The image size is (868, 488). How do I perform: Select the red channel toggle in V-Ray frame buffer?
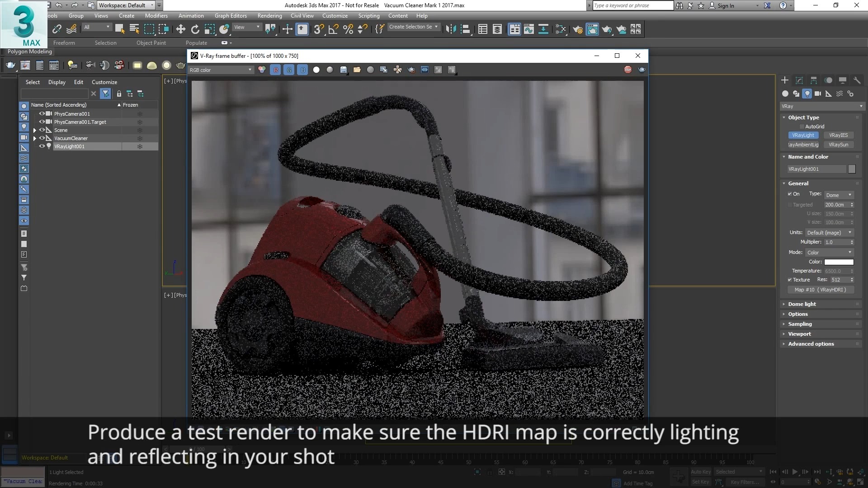pyautogui.click(x=275, y=70)
